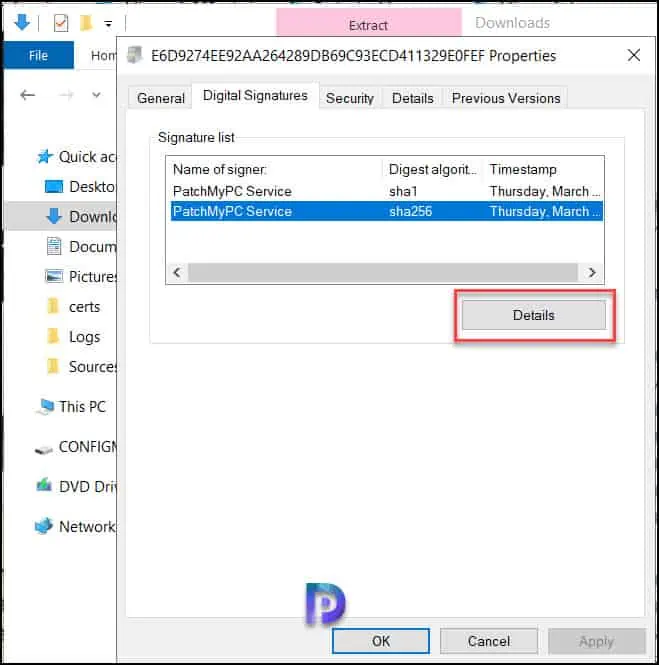The width and height of the screenshot is (659, 665).
Task: Click the Name of signer column header
Action: (276, 170)
